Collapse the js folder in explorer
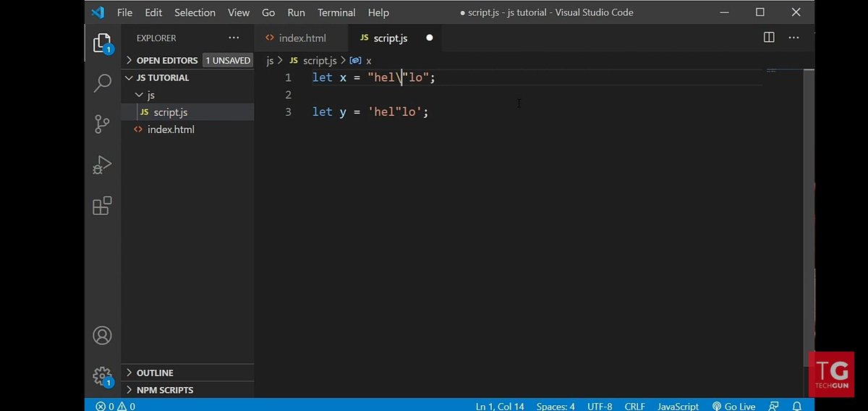The height and width of the screenshot is (411, 868). click(187, 95)
